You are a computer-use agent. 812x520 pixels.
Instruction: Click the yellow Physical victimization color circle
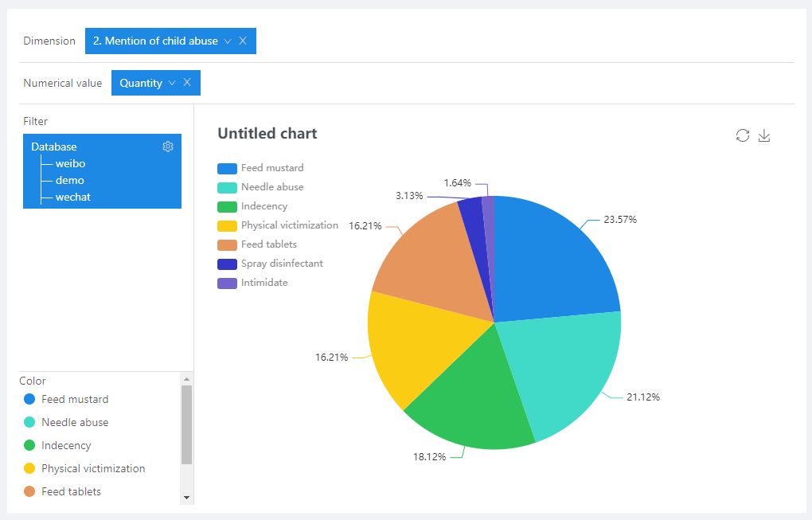click(29, 468)
